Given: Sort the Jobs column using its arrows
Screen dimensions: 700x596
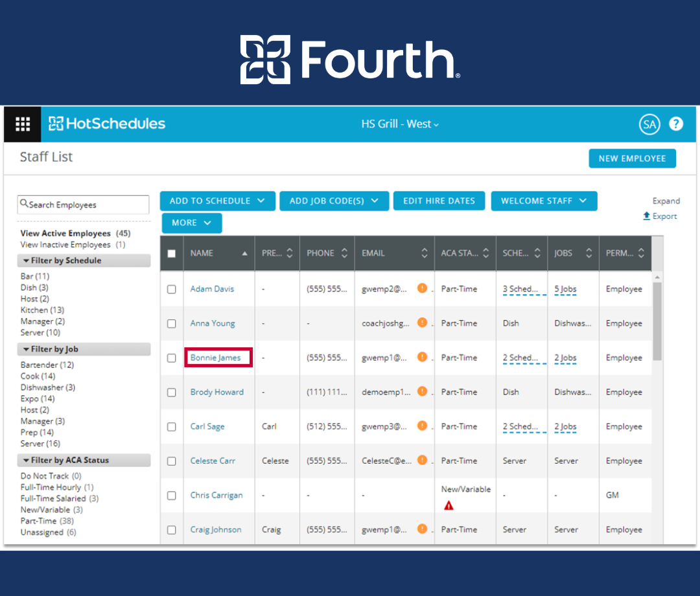Looking at the screenshot, I should [589, 253].
